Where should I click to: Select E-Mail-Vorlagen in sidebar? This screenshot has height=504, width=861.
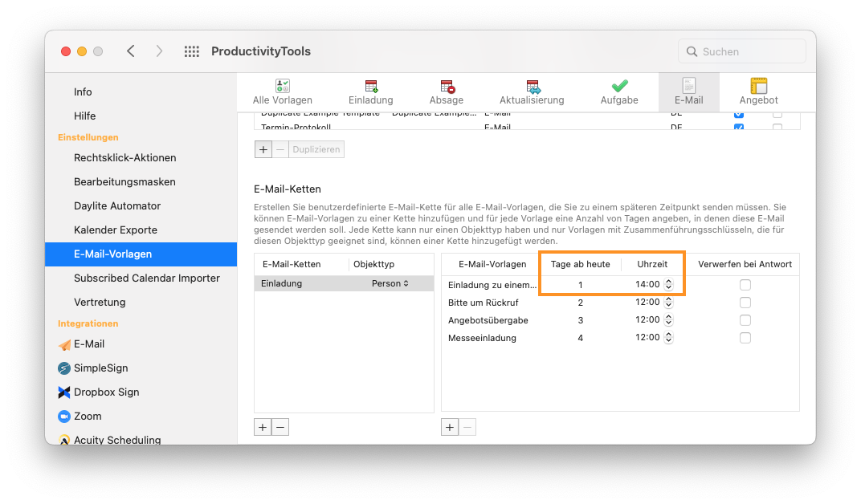[x=141, y=254]
